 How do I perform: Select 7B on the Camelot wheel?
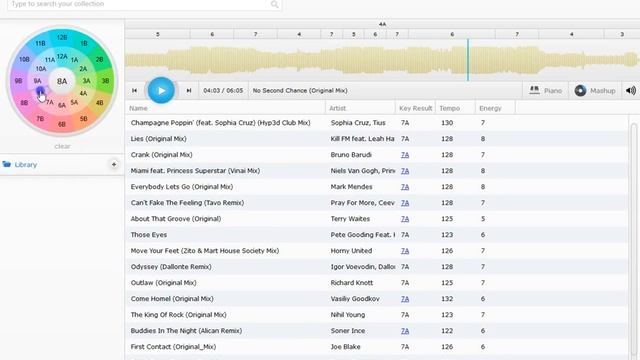pyautogui.click(x=40, y=119)
